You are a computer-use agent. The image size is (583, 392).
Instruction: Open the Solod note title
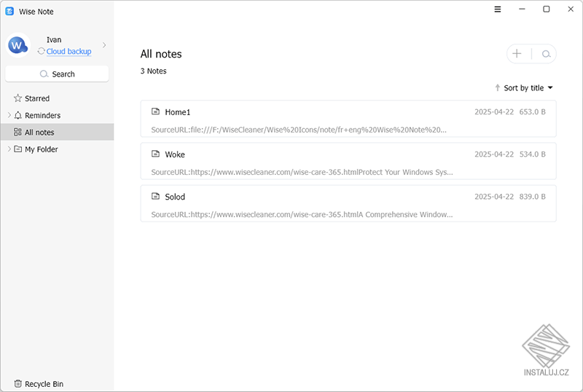[x=175, y=197]
